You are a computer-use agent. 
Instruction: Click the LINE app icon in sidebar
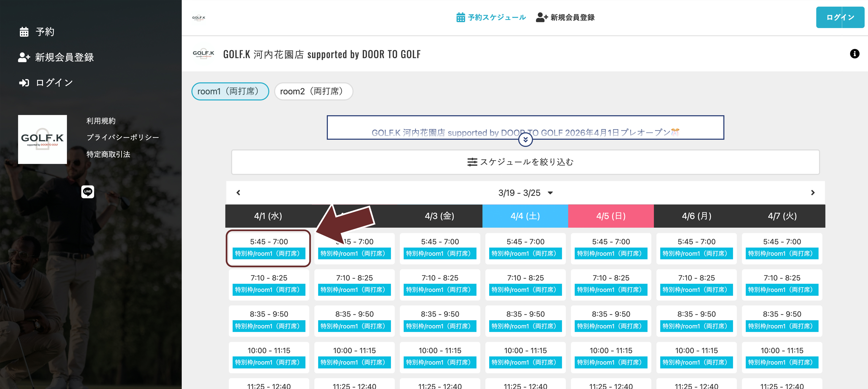pos(88,192)
